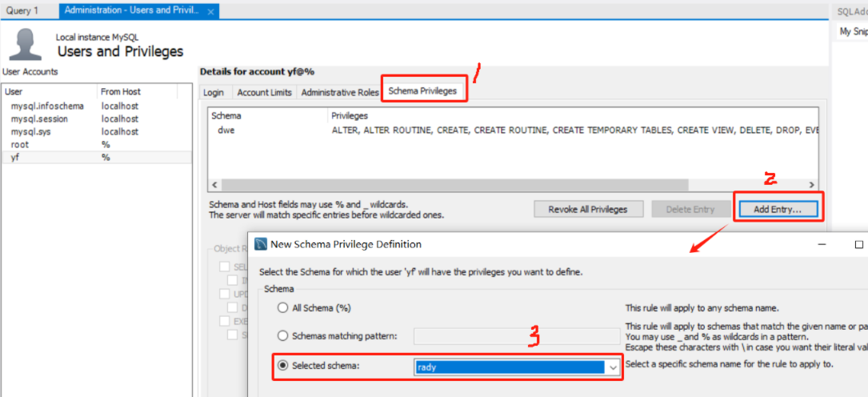
Task: Click the localhost host of mysql.sys
Action: [119, 132]
